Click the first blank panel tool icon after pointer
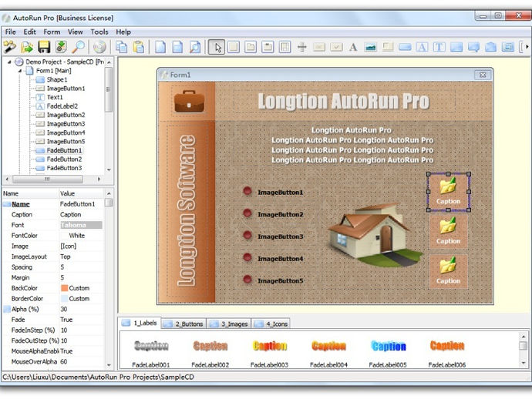The height and width of the screenshot is (399, 532). (234, 47)
